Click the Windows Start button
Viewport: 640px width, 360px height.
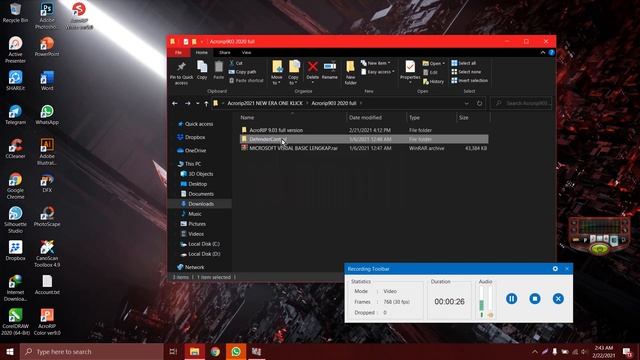10,351
